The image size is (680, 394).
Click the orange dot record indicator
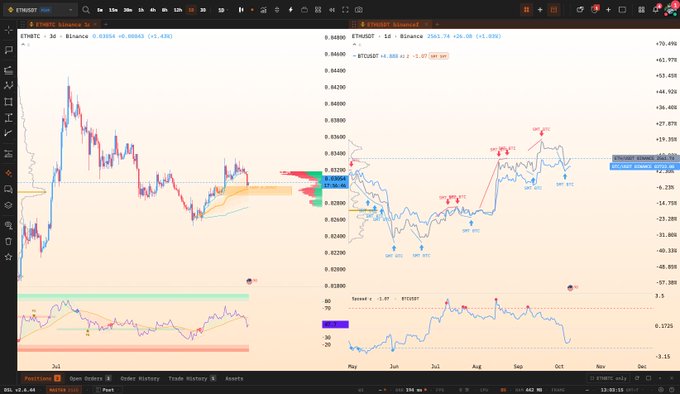tap(252, 10)
